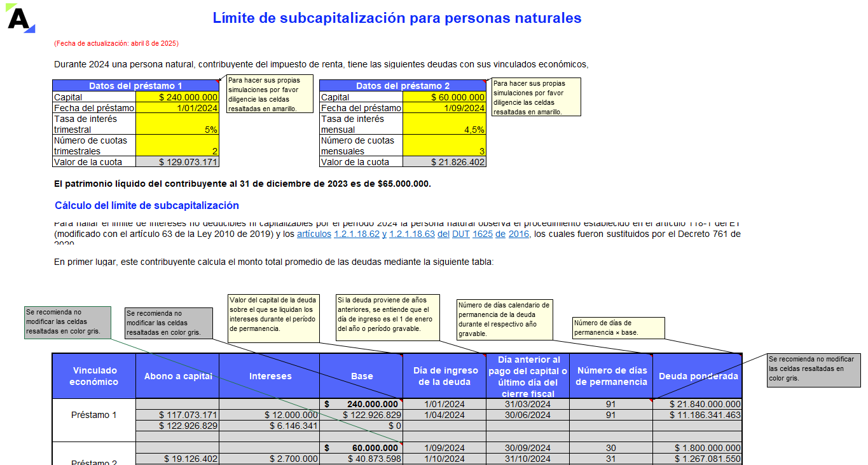Select the date cell 30/09/2024

pyautogui.click(x=528, y=448)
